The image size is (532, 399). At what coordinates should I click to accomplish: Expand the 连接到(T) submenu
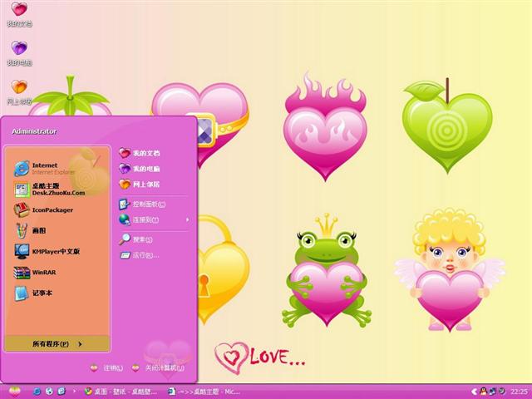coord(153,219)
